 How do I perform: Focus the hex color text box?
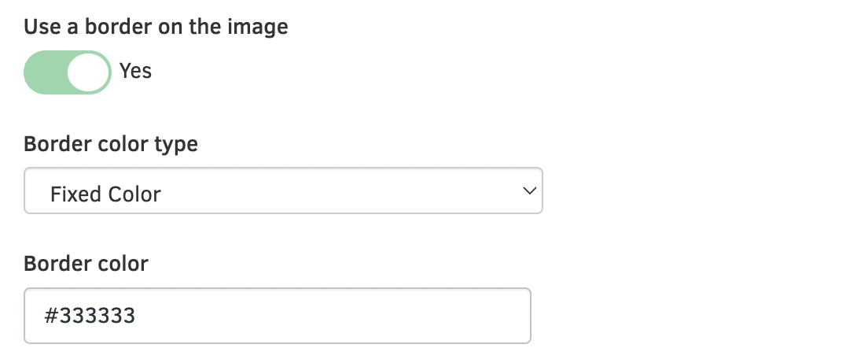click(277, 316)
